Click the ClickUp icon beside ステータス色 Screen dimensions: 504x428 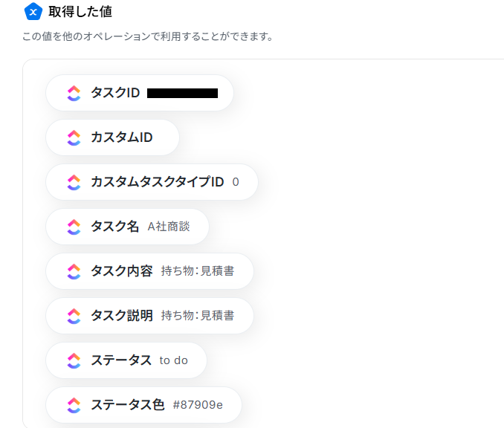74,405
